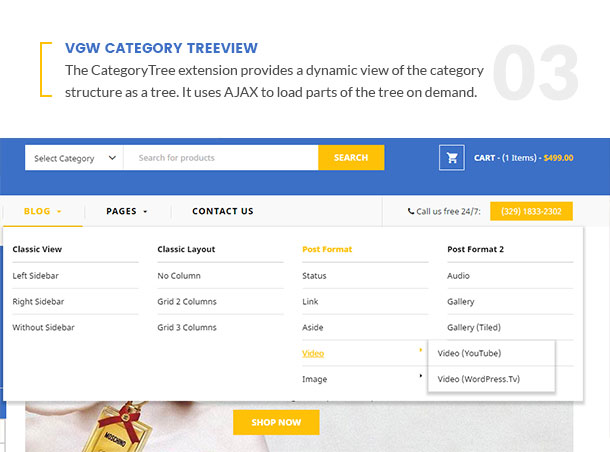The width and height of the screenshot is (610, 452).
Task: Open the Select Category dropdown
Action: click(72, 158)
